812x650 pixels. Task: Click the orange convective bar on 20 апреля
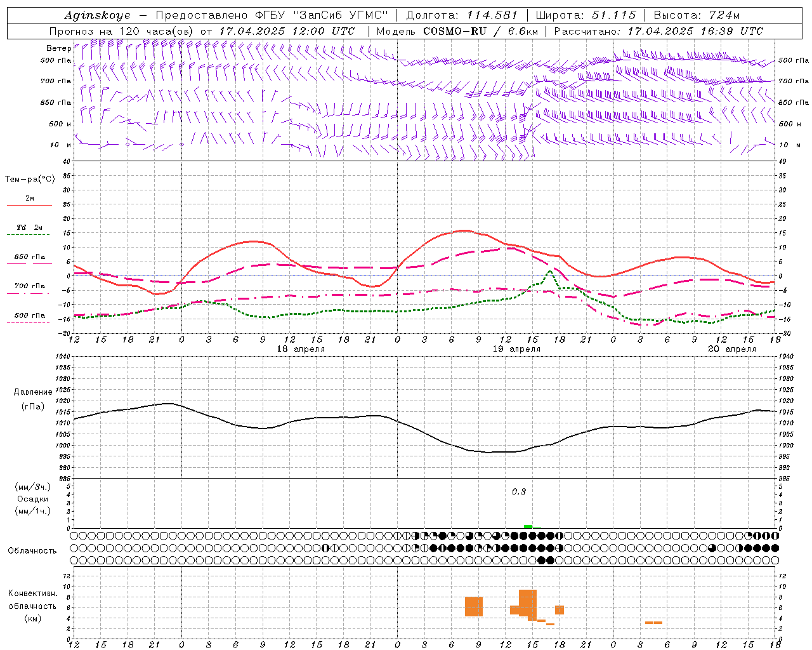pyautogui.click(x=653, y=623)
